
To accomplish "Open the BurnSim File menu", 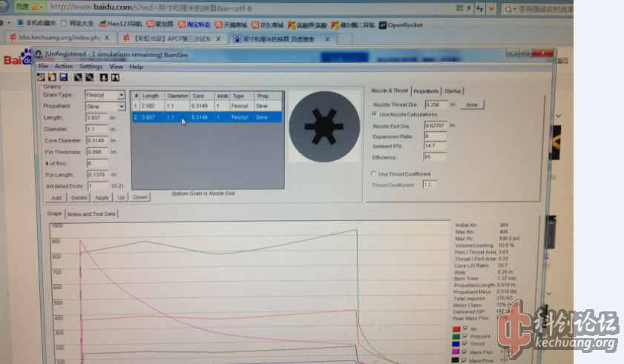I will 43,66.
